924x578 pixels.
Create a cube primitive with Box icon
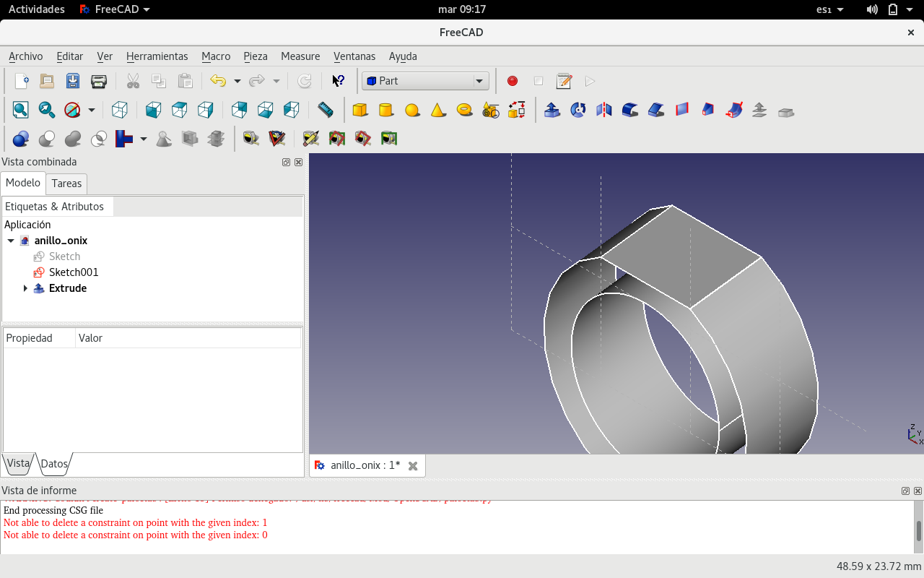(359, 110)
